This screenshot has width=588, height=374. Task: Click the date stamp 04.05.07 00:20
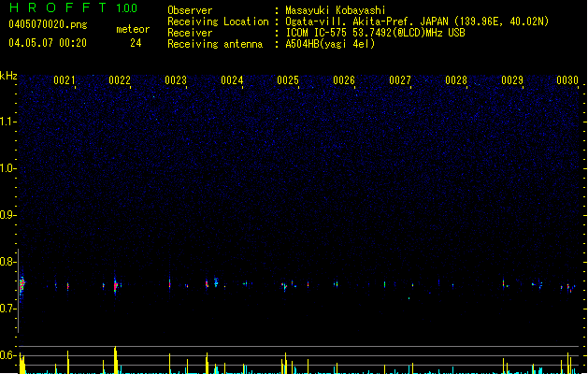48,43
